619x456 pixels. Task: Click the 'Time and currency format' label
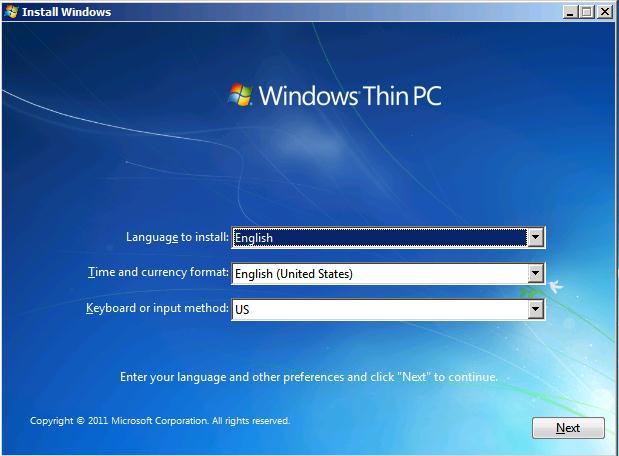[x=158, y=272]
